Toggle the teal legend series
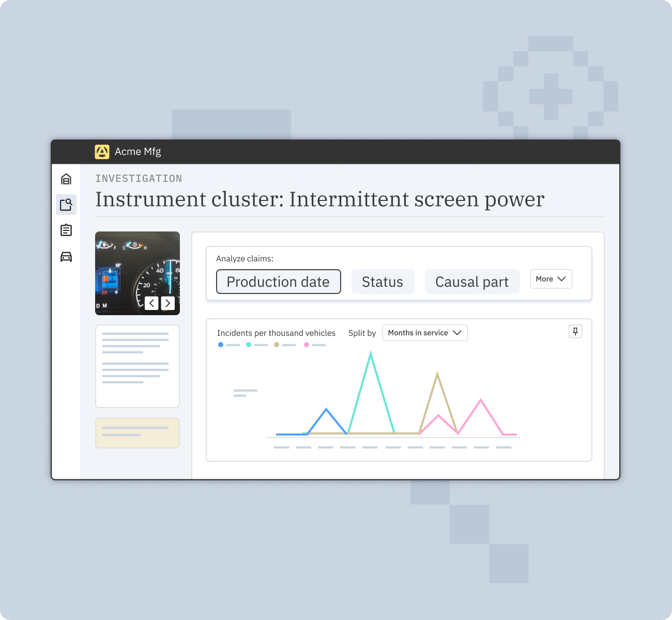This screenshot has height=620, width=672. click(257, 345)
